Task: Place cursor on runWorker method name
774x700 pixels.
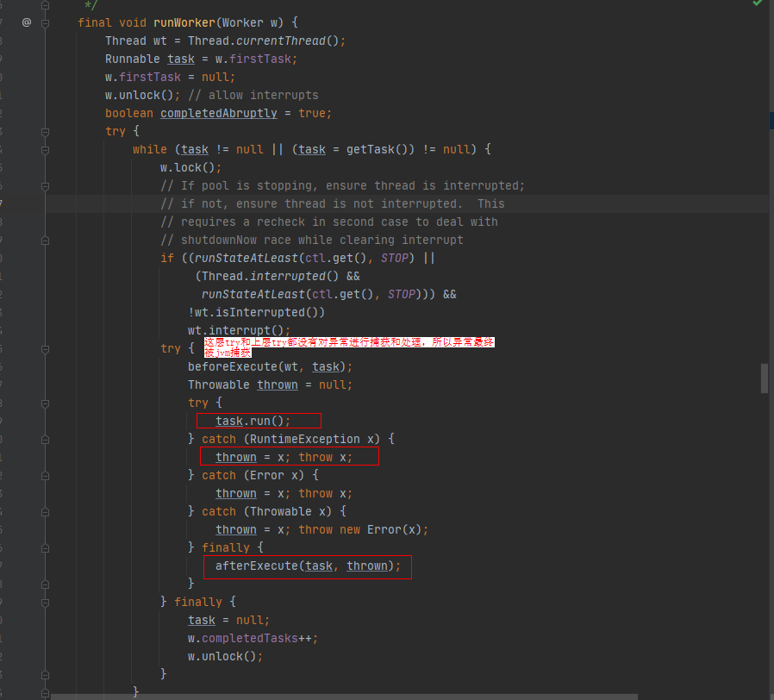Action: (x=184, y=22)
